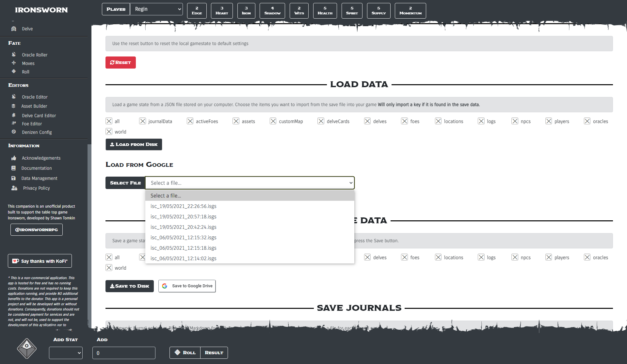Toggle the npcs checkbox under Save Data

(515, 257)
